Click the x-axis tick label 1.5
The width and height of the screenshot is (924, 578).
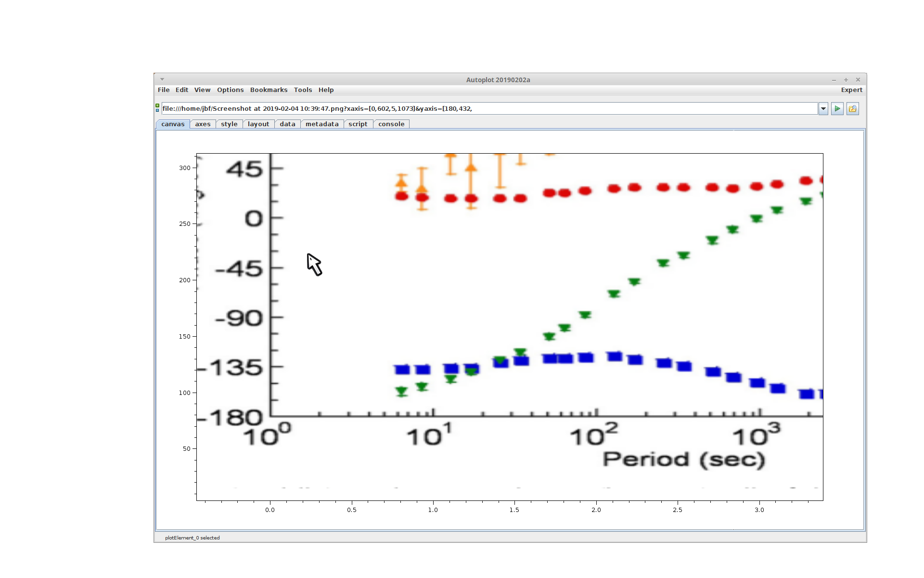[x=514, y=510]
